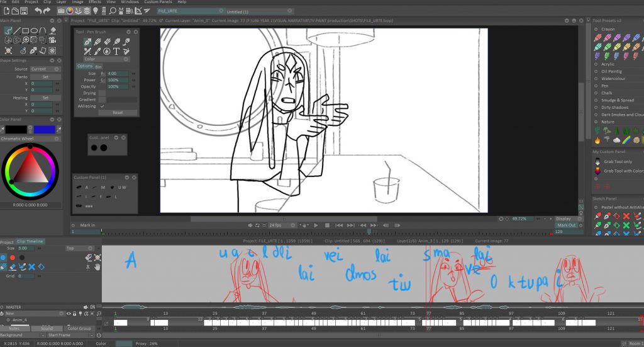Switch to the Project tab above timeline

pos(7,242)
